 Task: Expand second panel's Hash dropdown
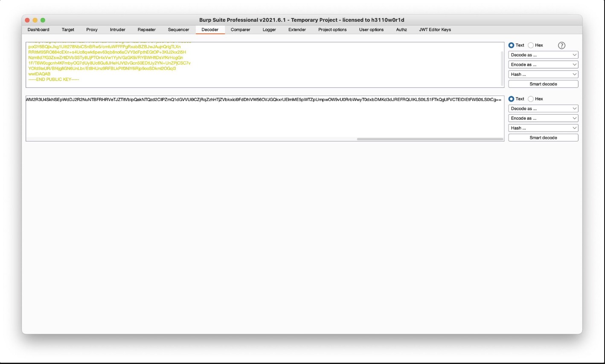(x=543, y=128)
